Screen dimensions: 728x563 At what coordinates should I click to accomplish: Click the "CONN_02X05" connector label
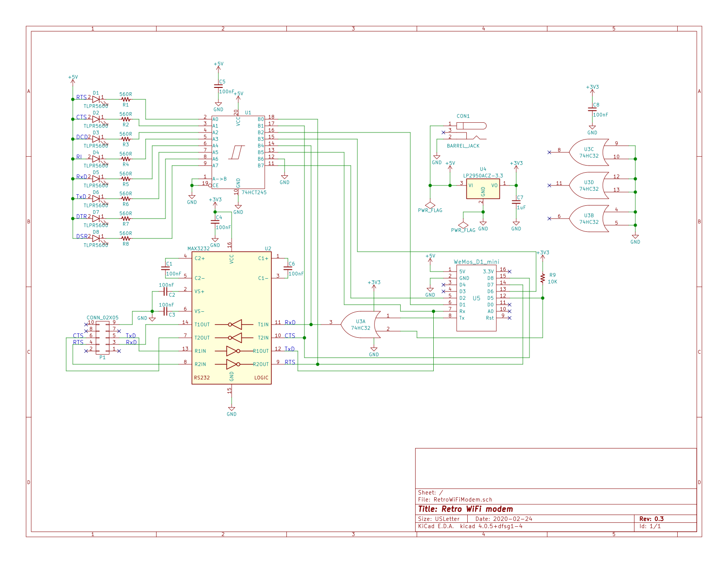pos(102,317)
